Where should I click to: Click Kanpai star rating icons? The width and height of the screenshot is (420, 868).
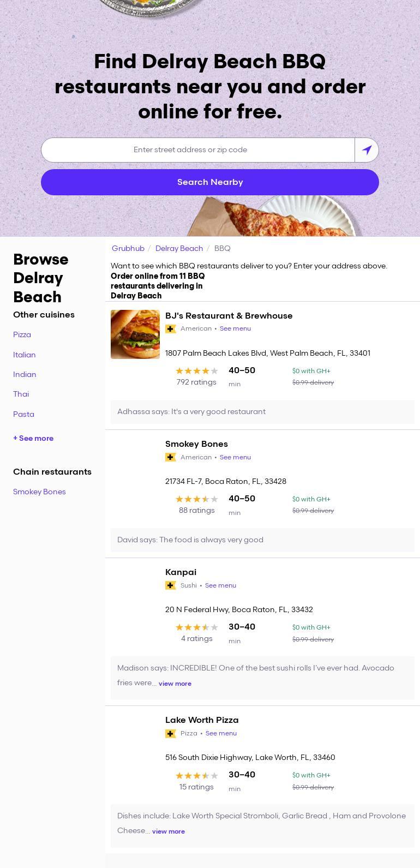196,627
